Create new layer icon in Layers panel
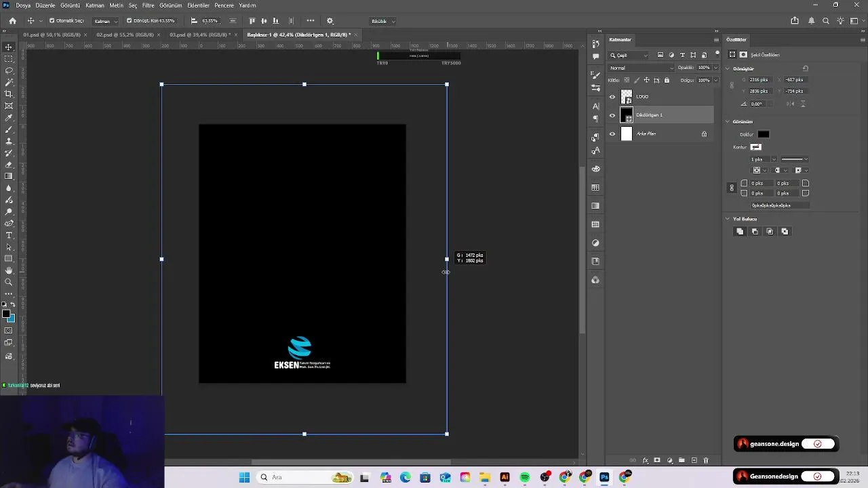 coord(694,461)
